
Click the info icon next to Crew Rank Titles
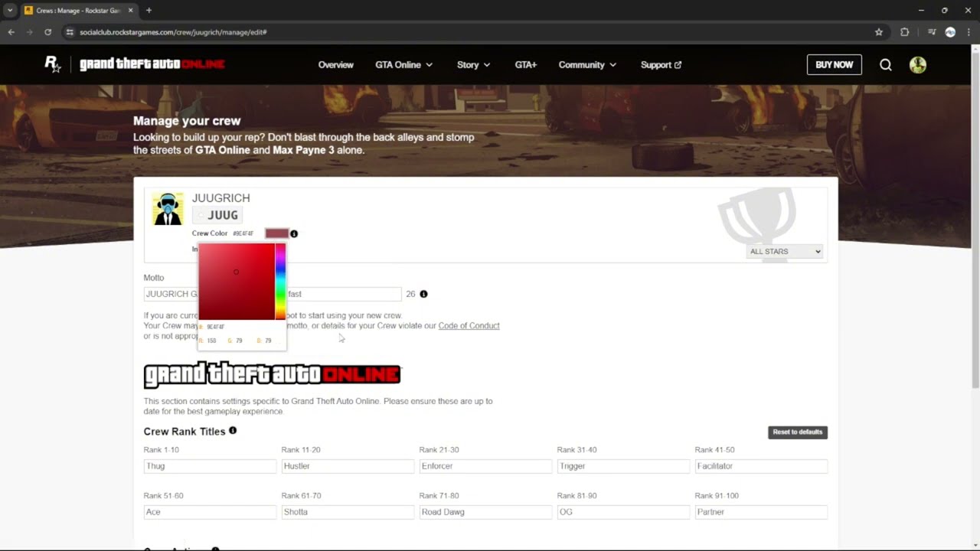pyautogui.click(x=233, y=431)
